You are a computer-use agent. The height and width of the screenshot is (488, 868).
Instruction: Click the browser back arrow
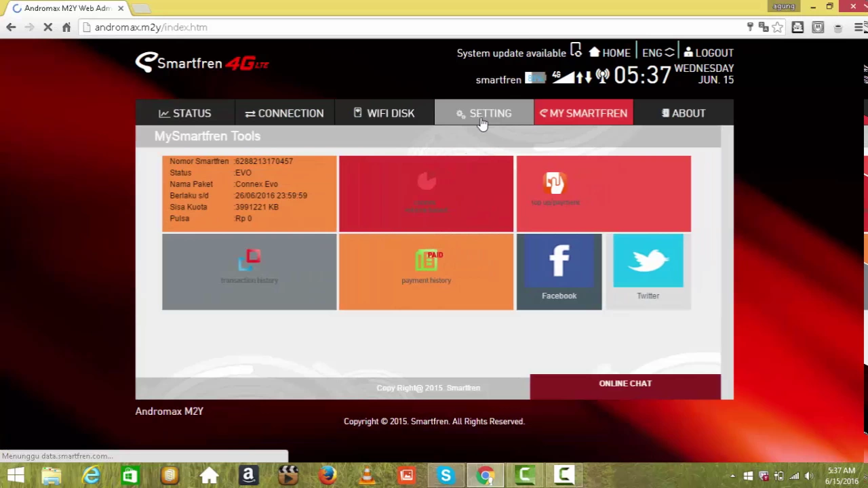point(11,27)
